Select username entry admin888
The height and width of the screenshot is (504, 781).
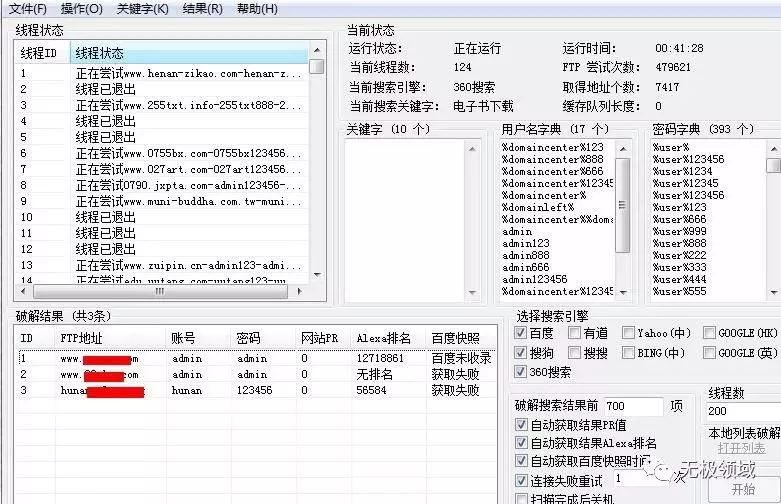pyautogui.click(x=525, y=255)
